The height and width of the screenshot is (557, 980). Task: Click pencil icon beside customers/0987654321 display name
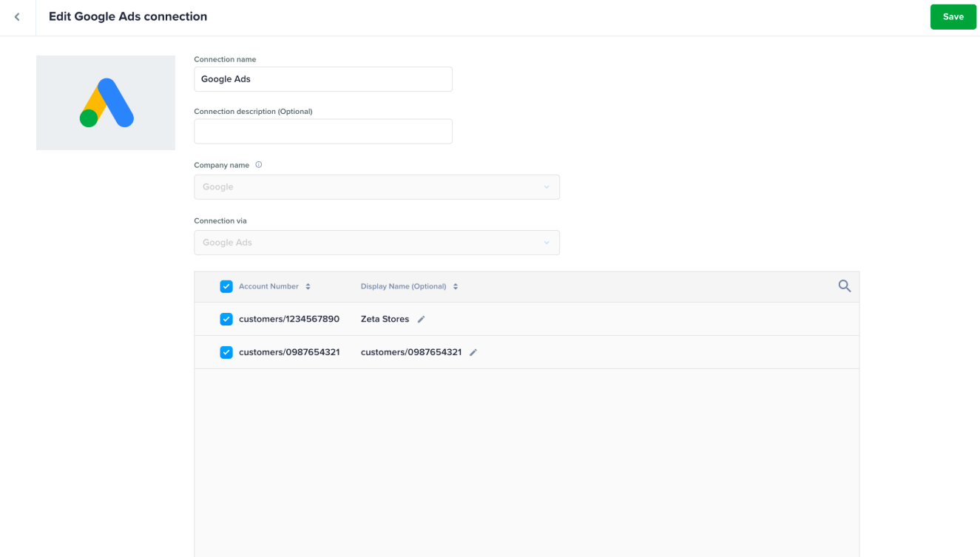tap(473, 353)
